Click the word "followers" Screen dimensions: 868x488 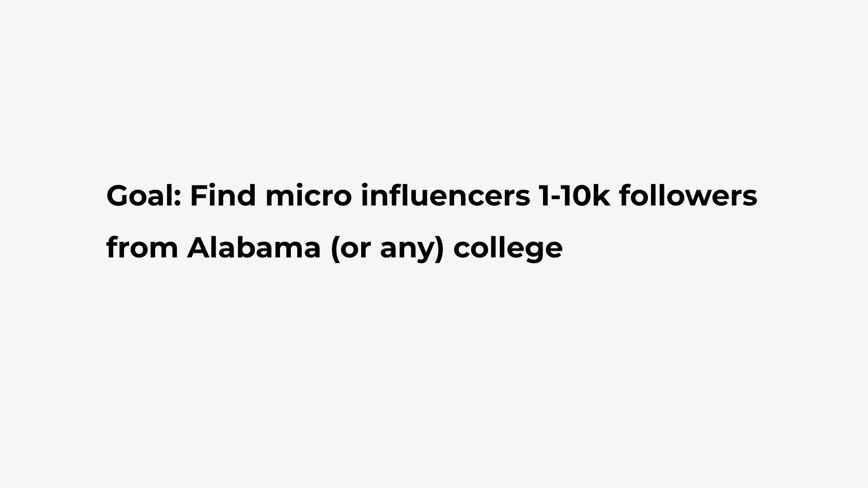click(x=688, y=195)
